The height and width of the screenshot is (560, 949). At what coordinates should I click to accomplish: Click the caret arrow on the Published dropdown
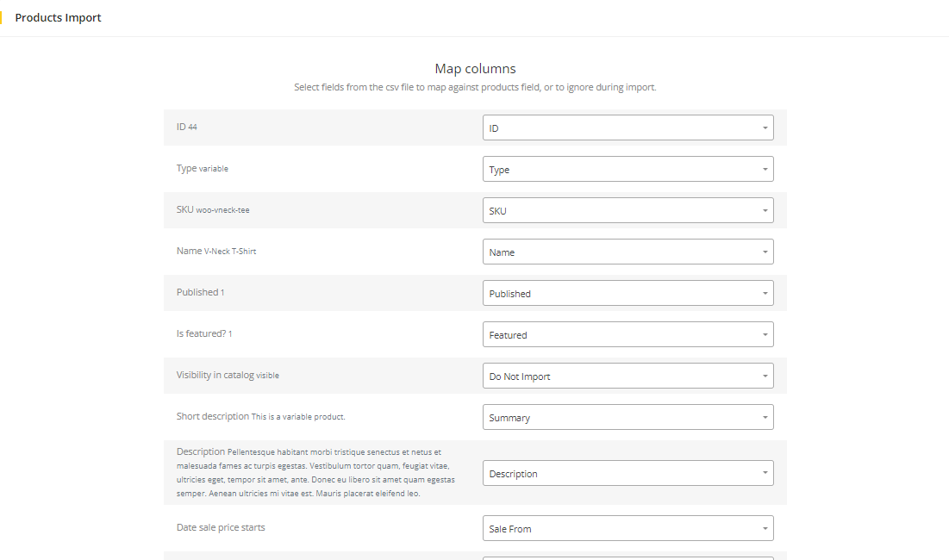(x=765, y=293)
